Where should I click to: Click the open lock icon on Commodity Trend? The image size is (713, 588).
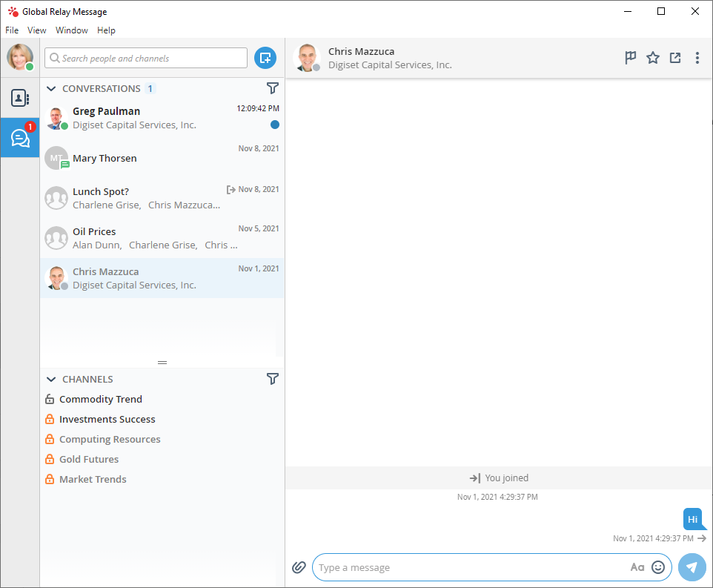pos(50,399)
